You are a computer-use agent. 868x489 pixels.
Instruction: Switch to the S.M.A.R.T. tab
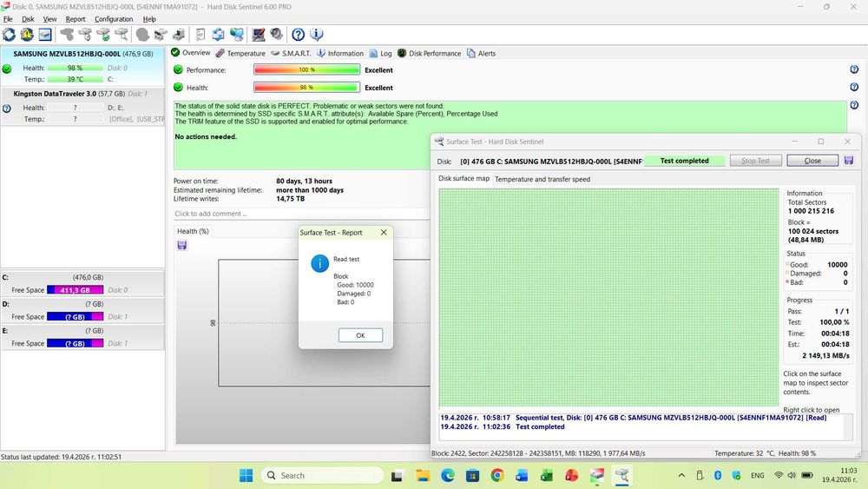[291, 53]
